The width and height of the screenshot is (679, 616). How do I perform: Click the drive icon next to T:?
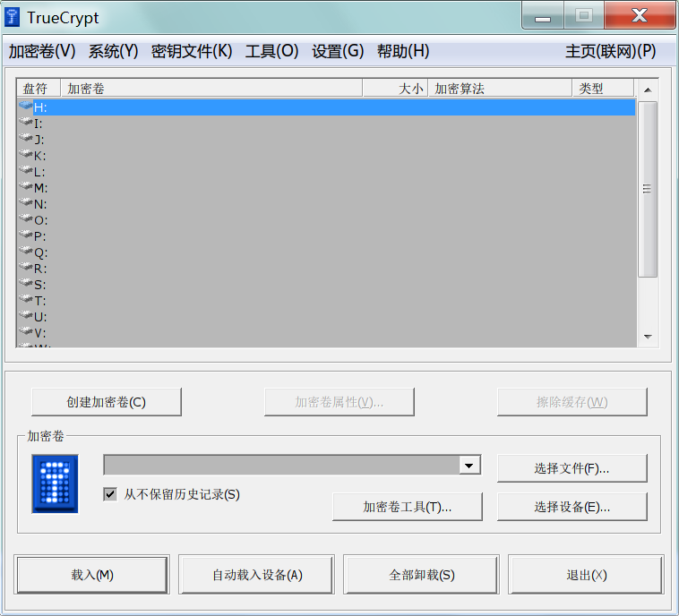point(26,300)
